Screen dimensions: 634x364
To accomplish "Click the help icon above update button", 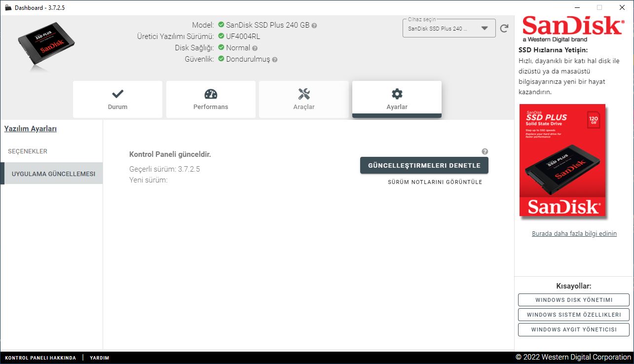I will [x=485, y=151].
